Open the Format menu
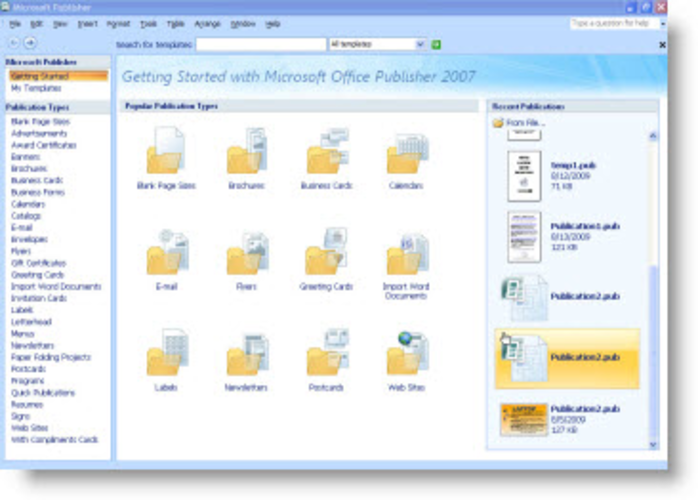Screen dimensions: 698x500 118,24
